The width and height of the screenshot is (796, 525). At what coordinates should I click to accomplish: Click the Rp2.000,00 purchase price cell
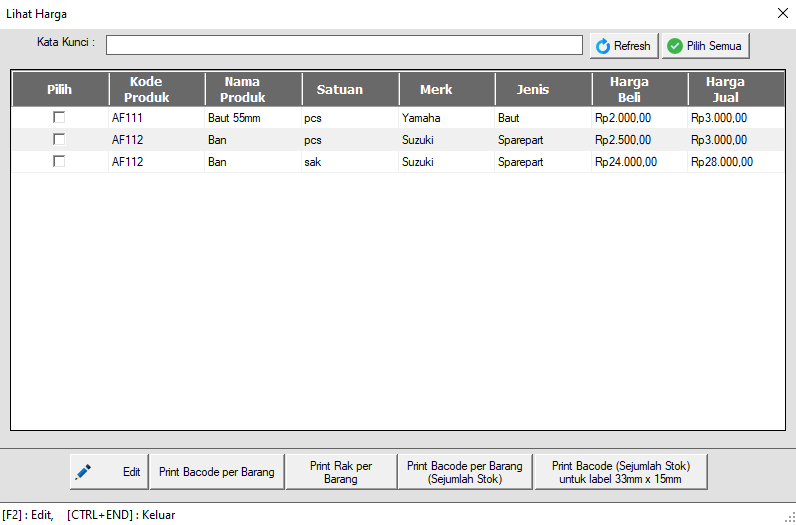coord(640,118)
